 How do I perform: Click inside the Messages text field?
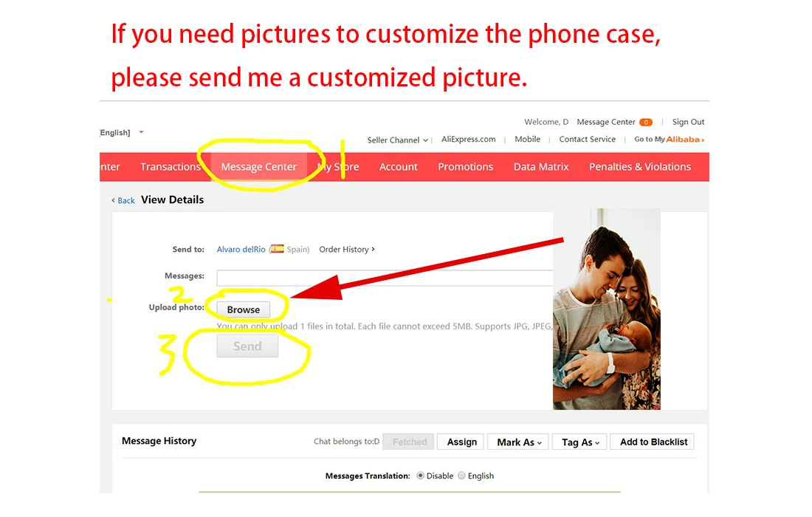click(x=385, y=278)
